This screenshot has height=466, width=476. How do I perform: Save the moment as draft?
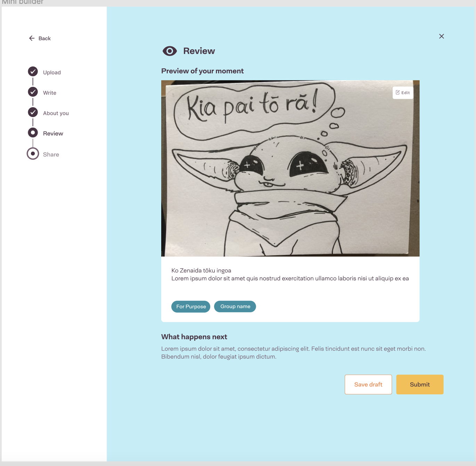click(368, 385)
